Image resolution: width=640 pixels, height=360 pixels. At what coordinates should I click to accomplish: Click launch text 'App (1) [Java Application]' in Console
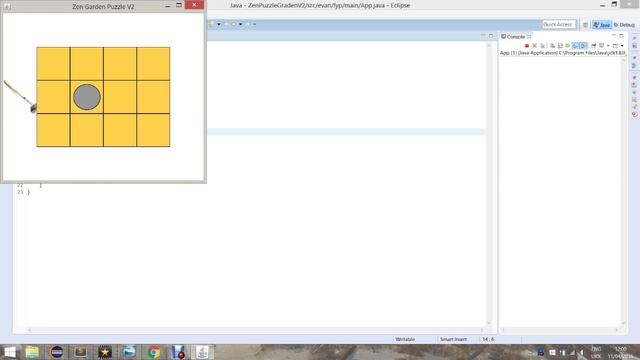(x=529, y=53)
